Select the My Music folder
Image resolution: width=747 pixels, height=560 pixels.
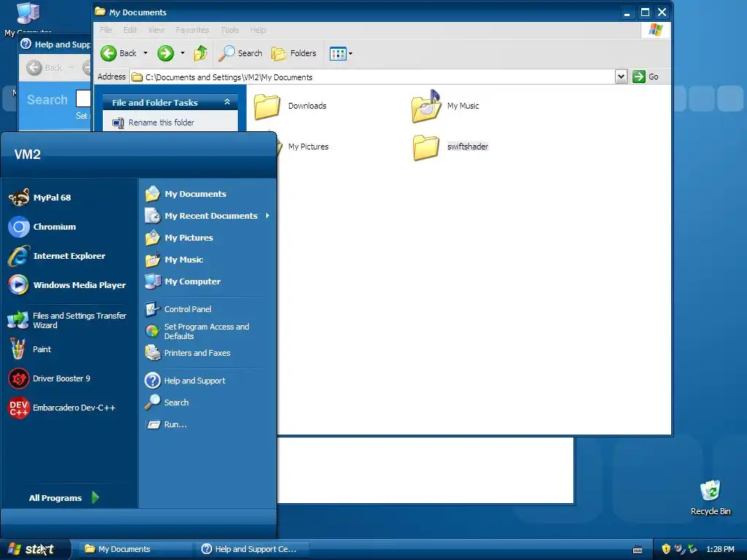(x=446, y=106)
